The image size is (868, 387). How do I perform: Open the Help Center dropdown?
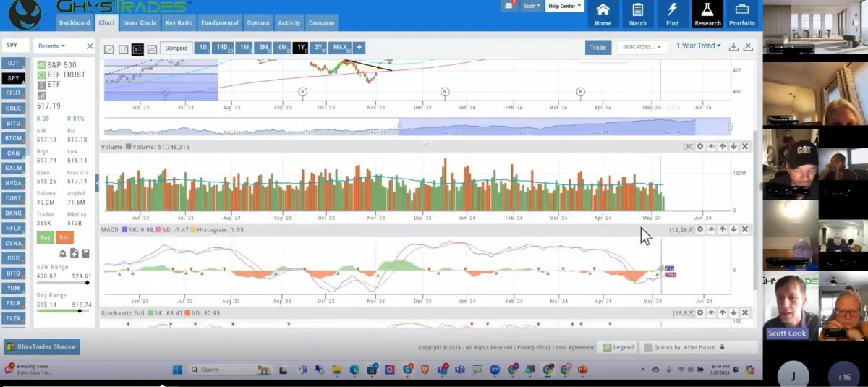[x=565, y=6]
